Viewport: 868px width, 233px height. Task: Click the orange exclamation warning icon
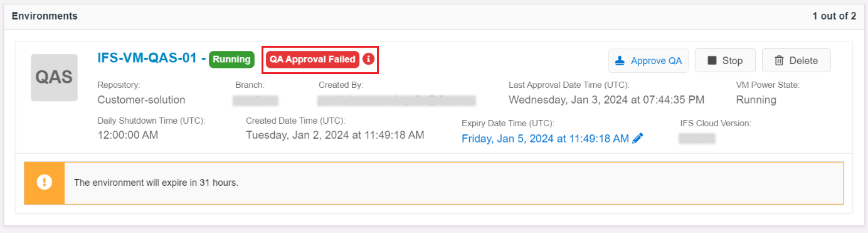pyautogui.click(x=44, y=183)
